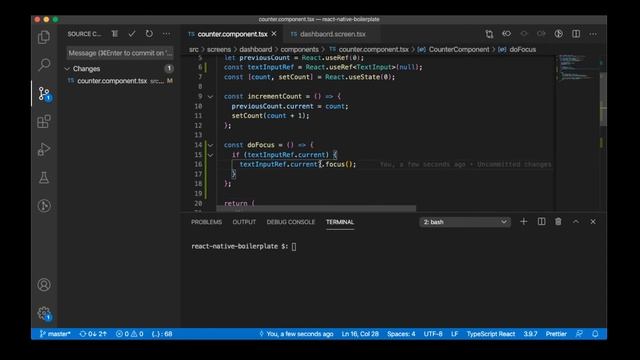
Task: Open the GitLens view icon in activity bar
Action: (44, 206)
